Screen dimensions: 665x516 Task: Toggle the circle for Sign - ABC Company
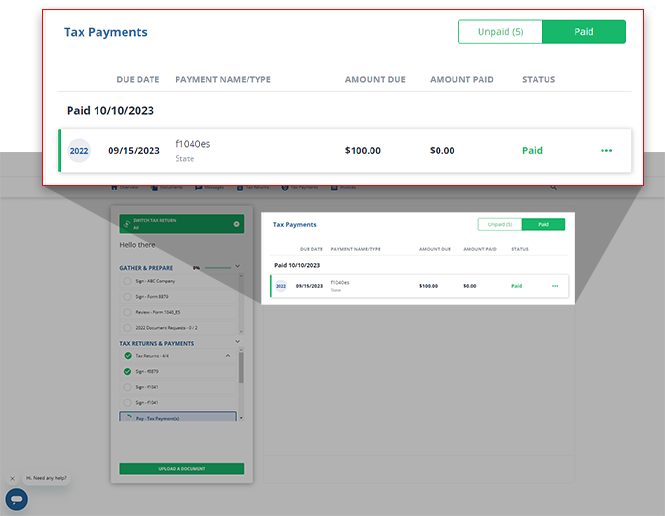click(127, 281)
